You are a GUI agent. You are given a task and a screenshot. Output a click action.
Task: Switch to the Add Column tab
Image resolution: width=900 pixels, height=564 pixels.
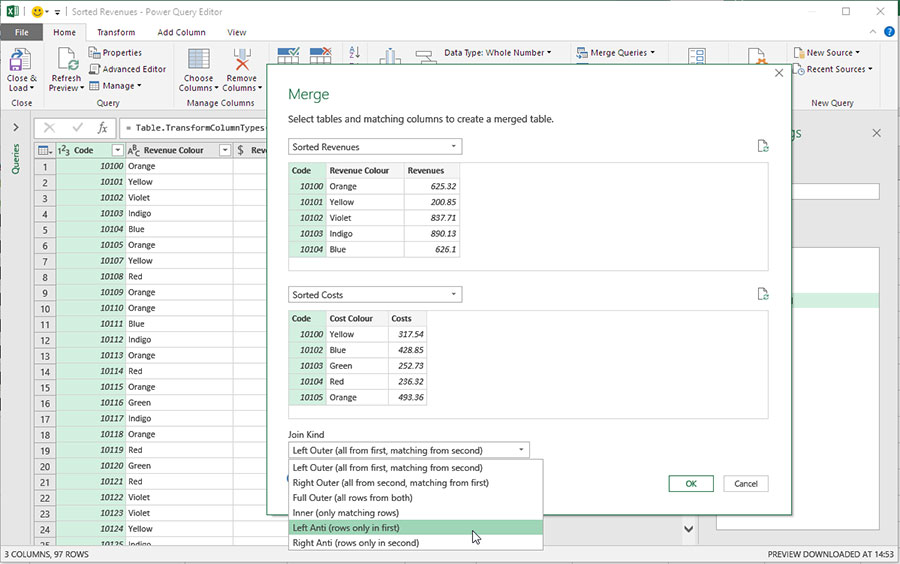(x=181, y=32)
